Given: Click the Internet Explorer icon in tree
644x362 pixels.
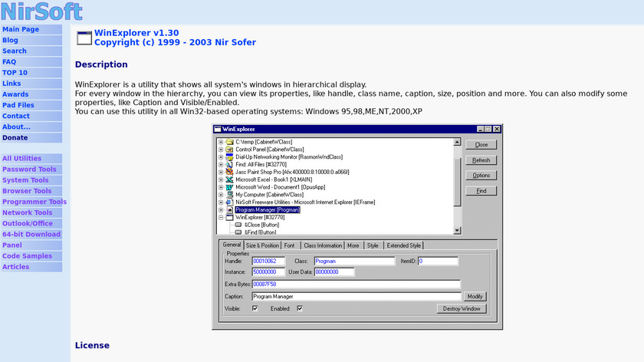Looking at the screenshot, I should click(229, 202).
